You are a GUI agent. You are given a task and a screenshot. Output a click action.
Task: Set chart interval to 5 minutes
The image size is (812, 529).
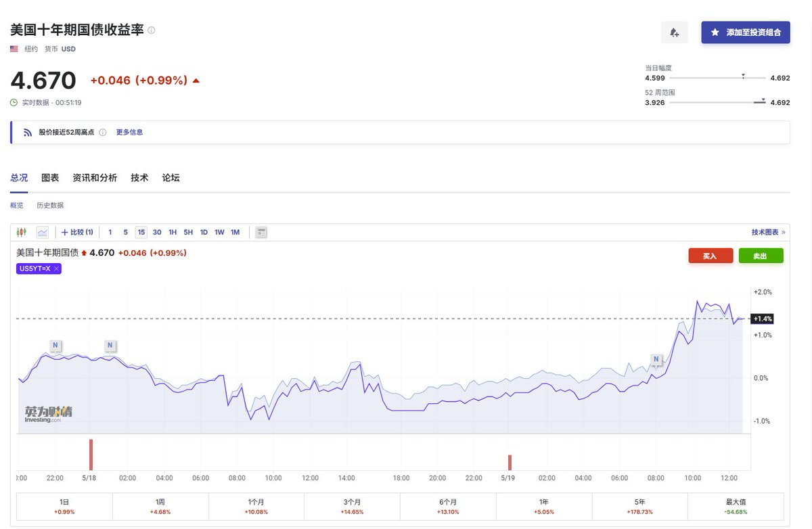pos(126,232)
